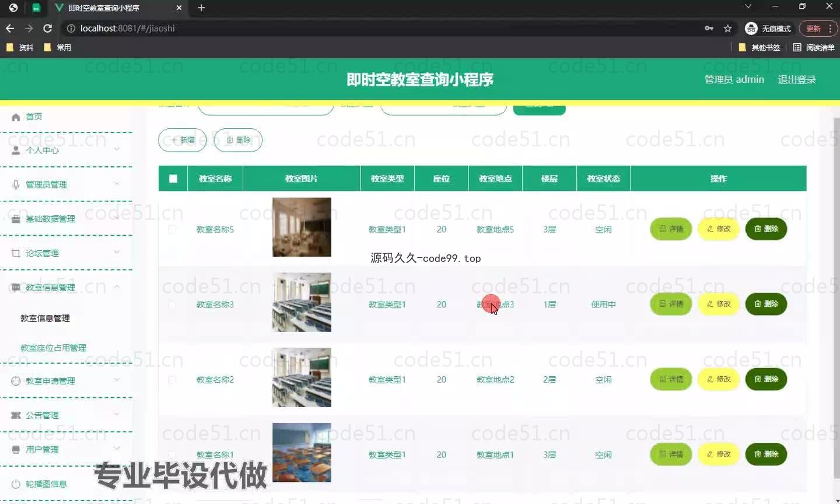View 详情 for 教室名称5
The image size is (840, 504).
click(671, 229)
